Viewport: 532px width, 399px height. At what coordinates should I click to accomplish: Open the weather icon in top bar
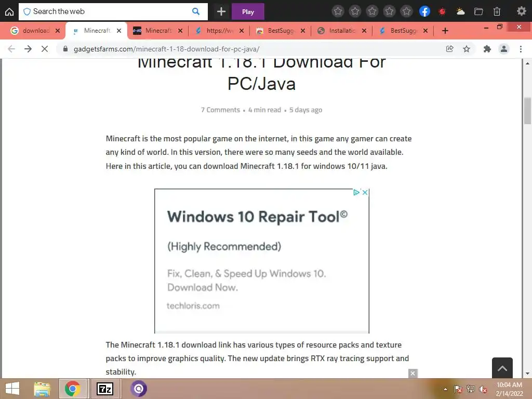(x=460, y=11)
